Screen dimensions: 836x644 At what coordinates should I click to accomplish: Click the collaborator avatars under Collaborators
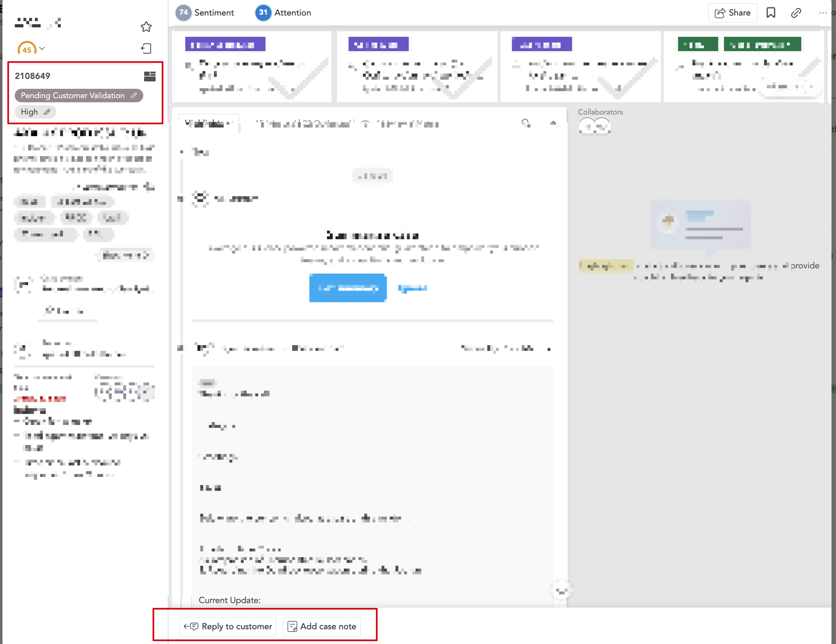594,126
